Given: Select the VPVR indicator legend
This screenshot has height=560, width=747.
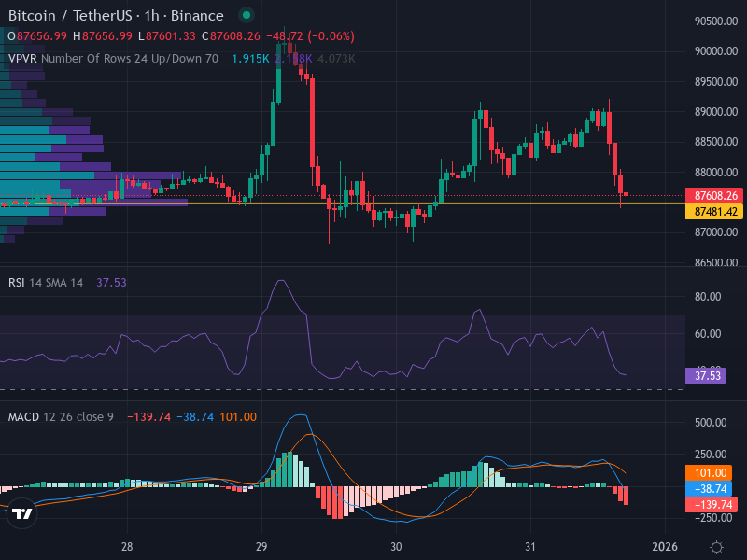Looking at the screenshot, I should (112, 58).
